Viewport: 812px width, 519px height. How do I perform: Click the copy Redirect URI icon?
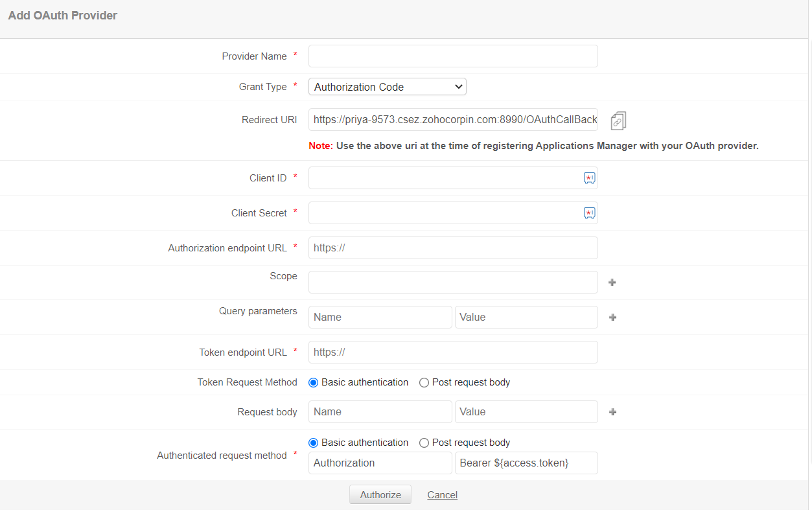618,121
